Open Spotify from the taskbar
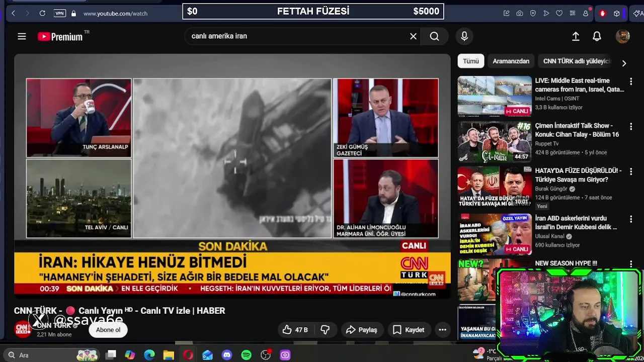The width and height of the screenshot is (644, 362). 246,355
